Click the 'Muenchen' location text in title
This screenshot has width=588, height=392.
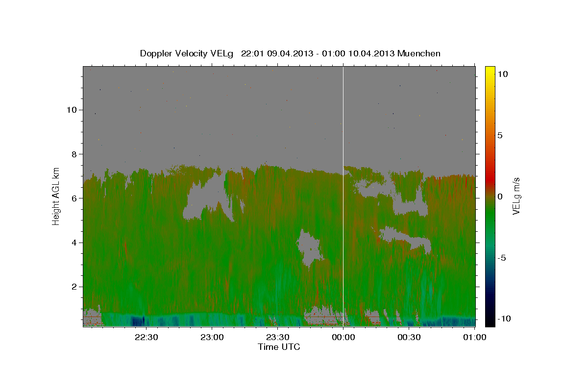419,53
